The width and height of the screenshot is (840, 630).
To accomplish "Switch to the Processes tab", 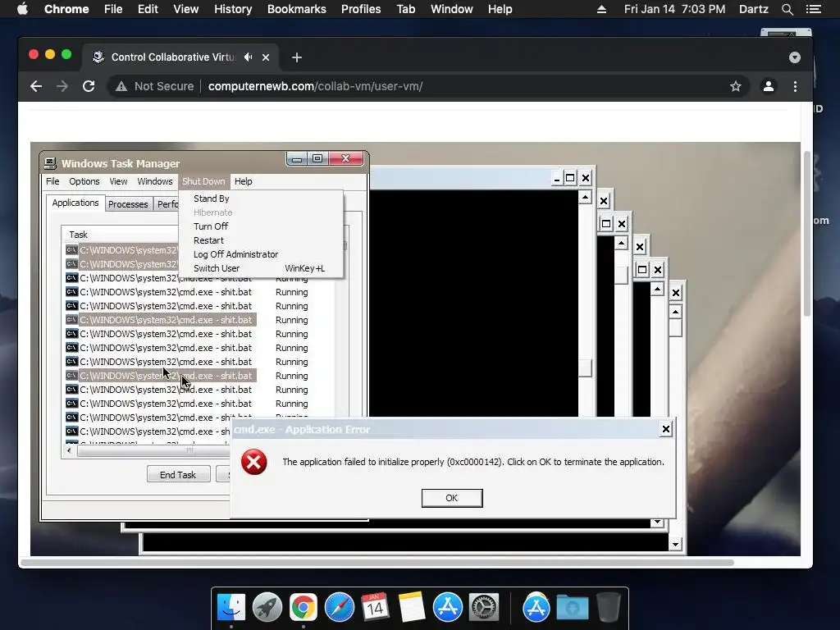I will [x=128, y=204].
